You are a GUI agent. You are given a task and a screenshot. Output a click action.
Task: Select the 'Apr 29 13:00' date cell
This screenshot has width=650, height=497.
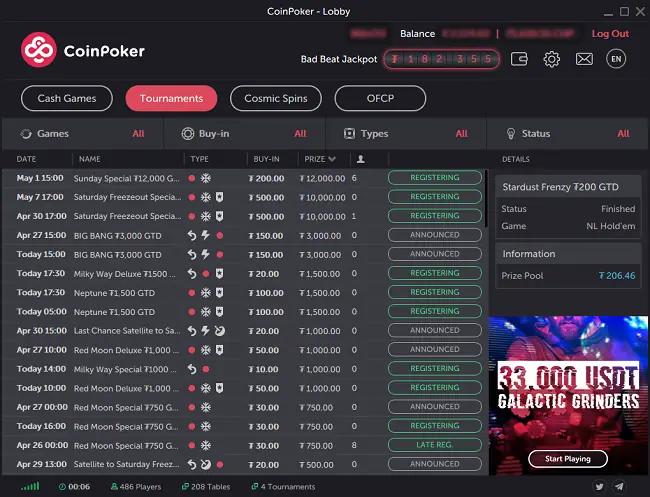[41, 464]
